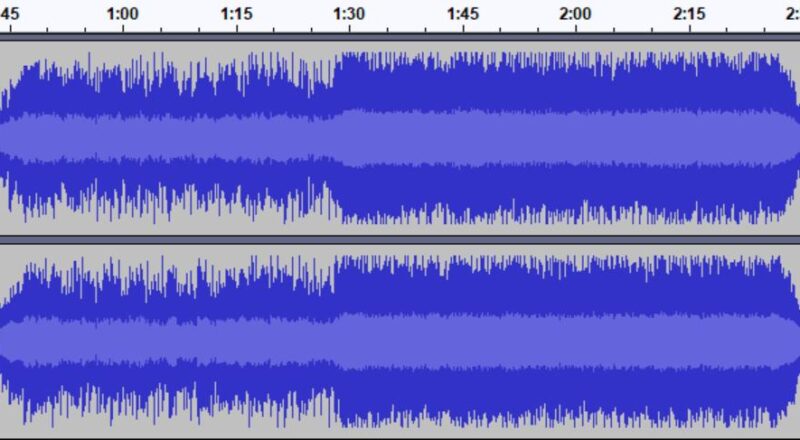Click the 1:15 mark on the timeline ruler

coord(236,14)
